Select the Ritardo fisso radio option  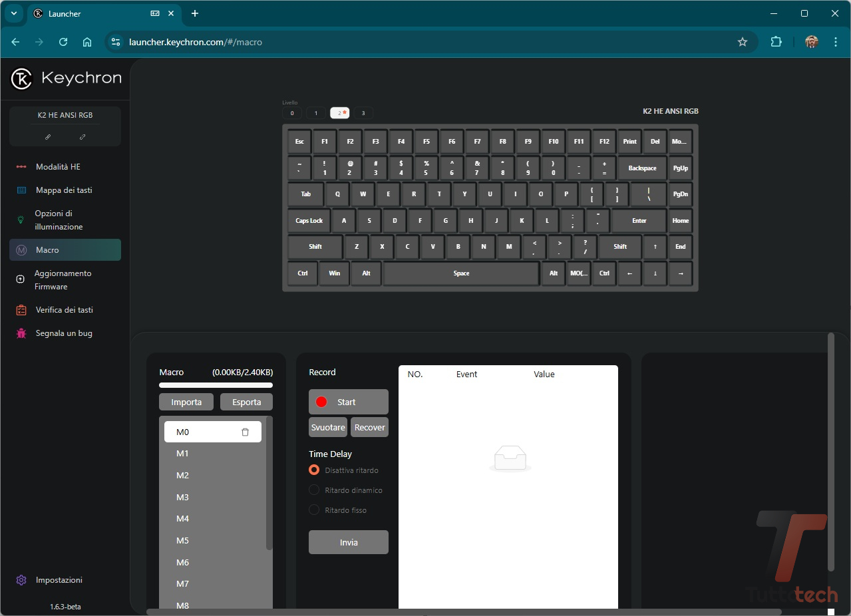coord(314,510)
